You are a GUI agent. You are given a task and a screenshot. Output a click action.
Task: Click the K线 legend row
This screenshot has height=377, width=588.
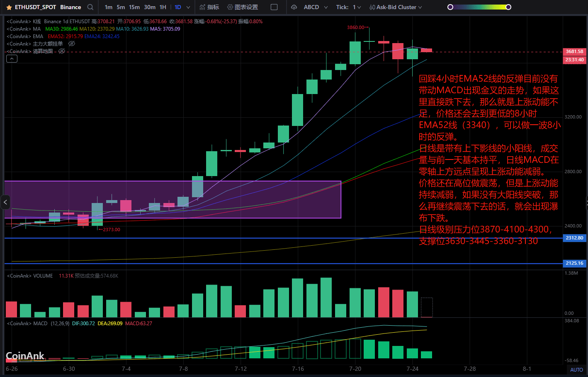coord(135,21)
